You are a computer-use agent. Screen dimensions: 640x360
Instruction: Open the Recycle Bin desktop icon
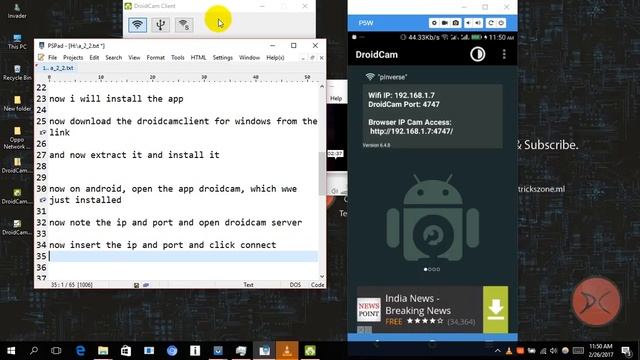point(17,73)
